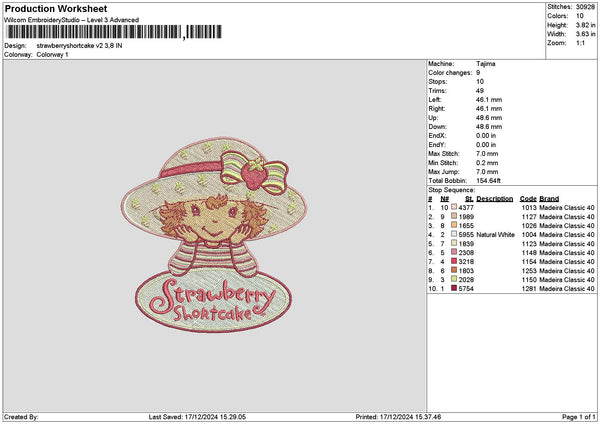Click the 'Code' column header
Image resolution: width=600 pixels, height=424 pixels.
(x=528, y=199)
